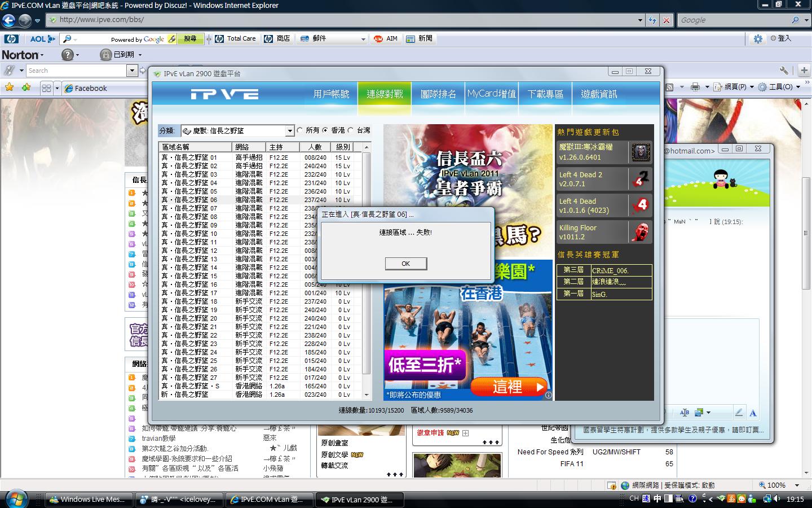Open the AIM toolbar shortcut
Image resolution: width=812 pixels, height=508 pixels.
point(386,39)
